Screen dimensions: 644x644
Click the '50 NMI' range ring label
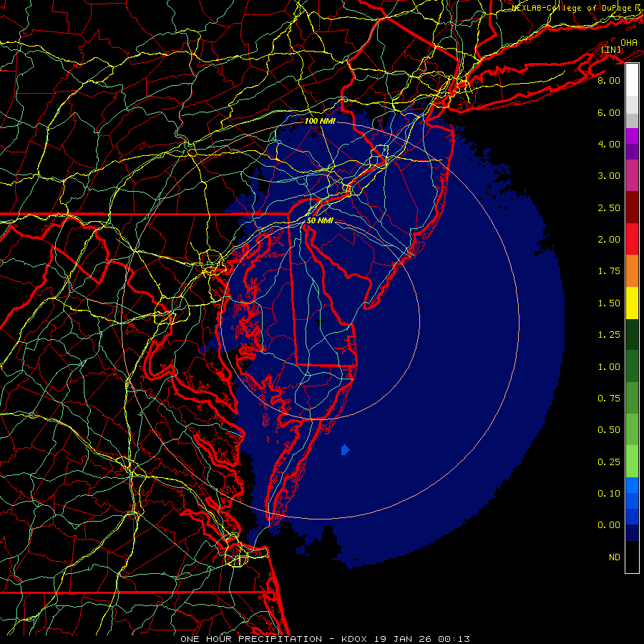tap(320, 220)
